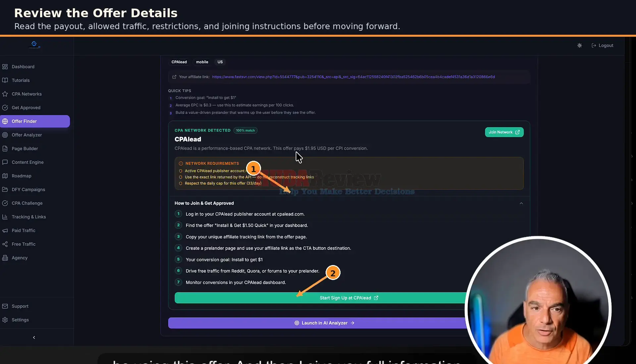
Task: Click the Settings gear icon
Action: 5,320
